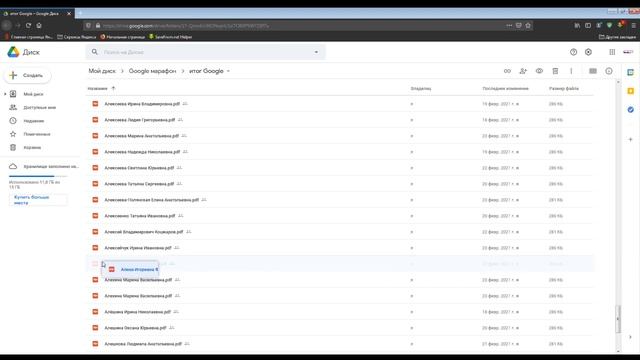Click the Preview eye icon

click(539, 71)
